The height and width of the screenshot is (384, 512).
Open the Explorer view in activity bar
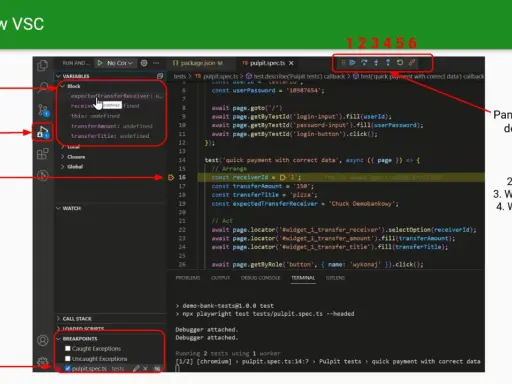point(43,65)
